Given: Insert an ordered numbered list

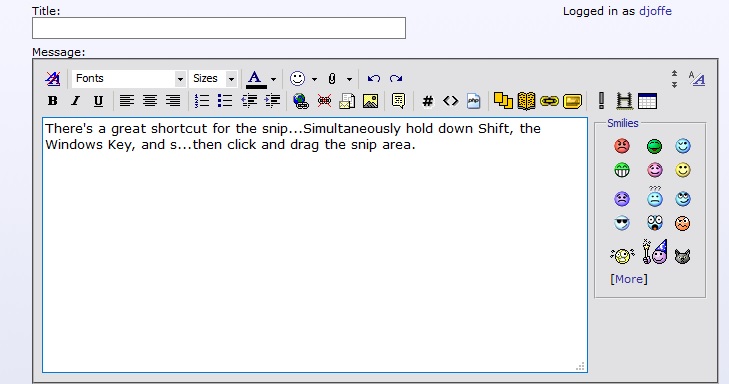Looking at the screenshot, I should [x=202, y=100].
